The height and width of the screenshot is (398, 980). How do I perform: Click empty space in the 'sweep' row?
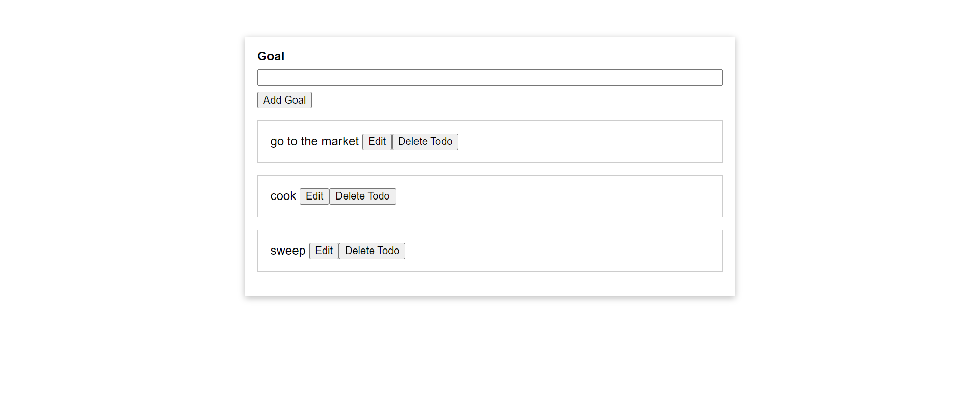[x=561, y=251]
